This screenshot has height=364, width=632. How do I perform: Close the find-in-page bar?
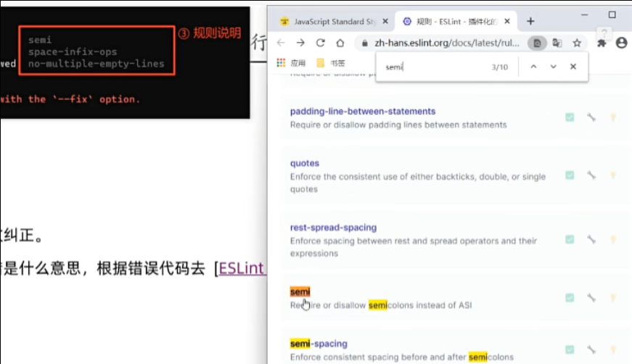[573, 67]
